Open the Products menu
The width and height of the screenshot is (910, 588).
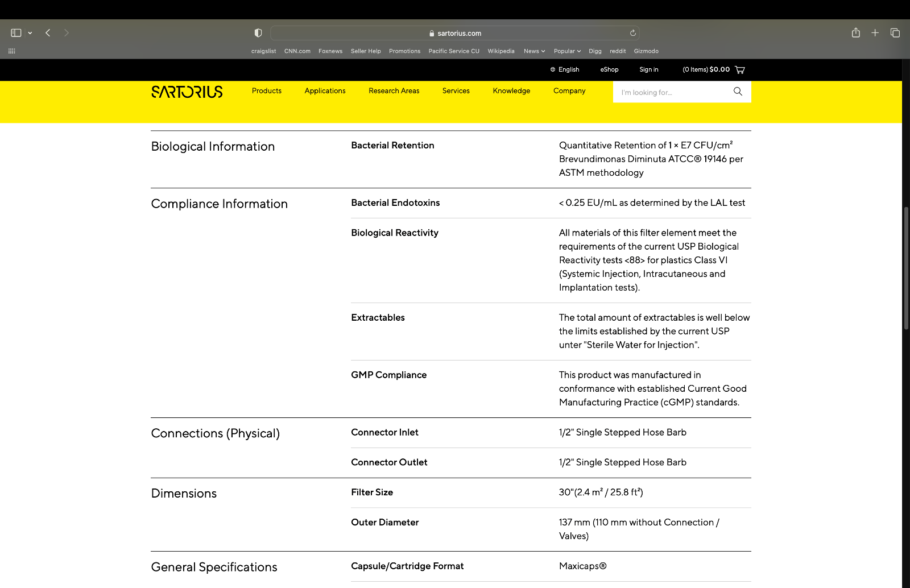[x=267, y=91]
